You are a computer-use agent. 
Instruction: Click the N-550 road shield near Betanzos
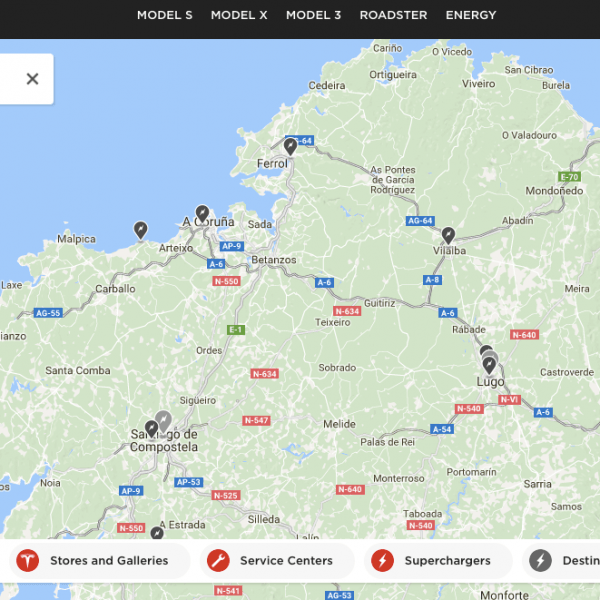pyautogui.click(x=227, y=281)
